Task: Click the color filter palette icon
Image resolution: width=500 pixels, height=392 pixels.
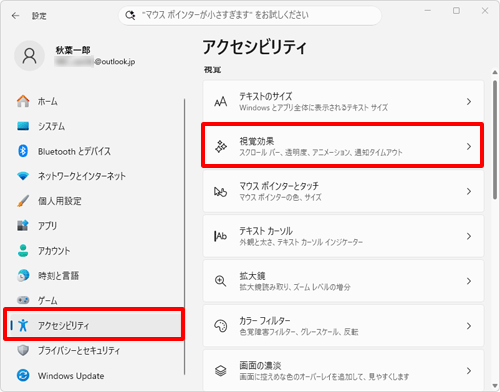Action: 220,326
